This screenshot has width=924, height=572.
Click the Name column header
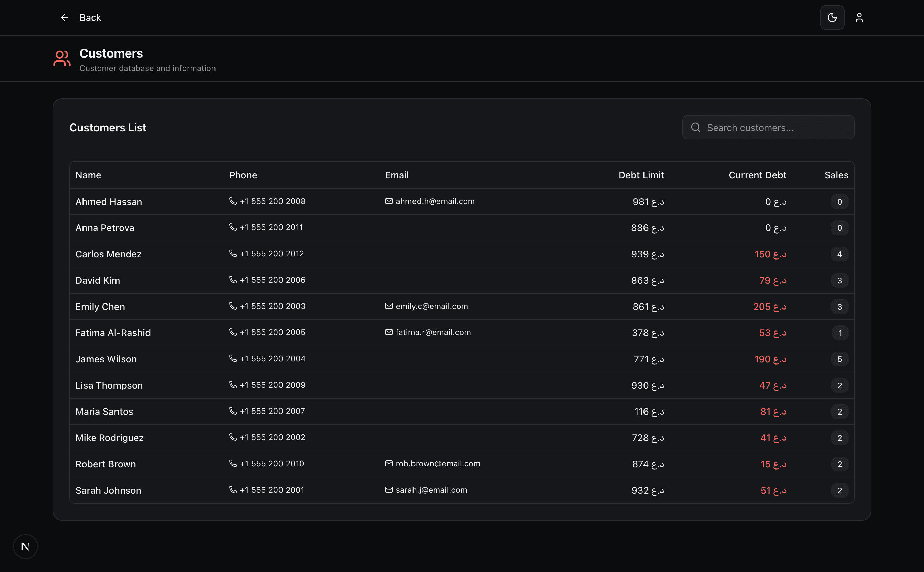(x=88, y=175)
